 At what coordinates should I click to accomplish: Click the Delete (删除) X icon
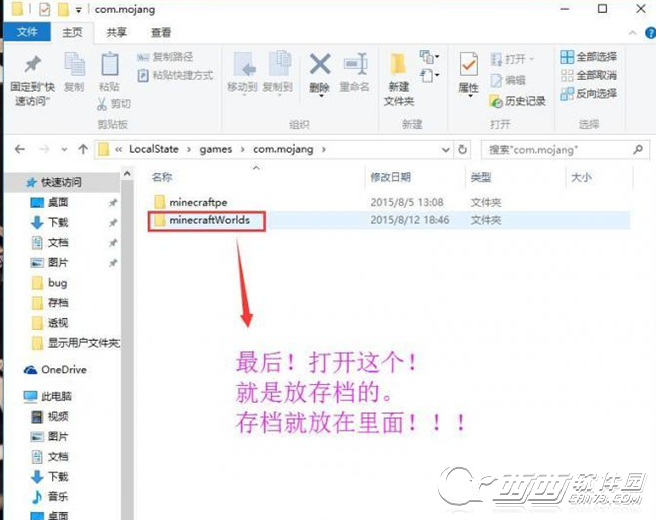pyautogui.click(x=320, y=64)
